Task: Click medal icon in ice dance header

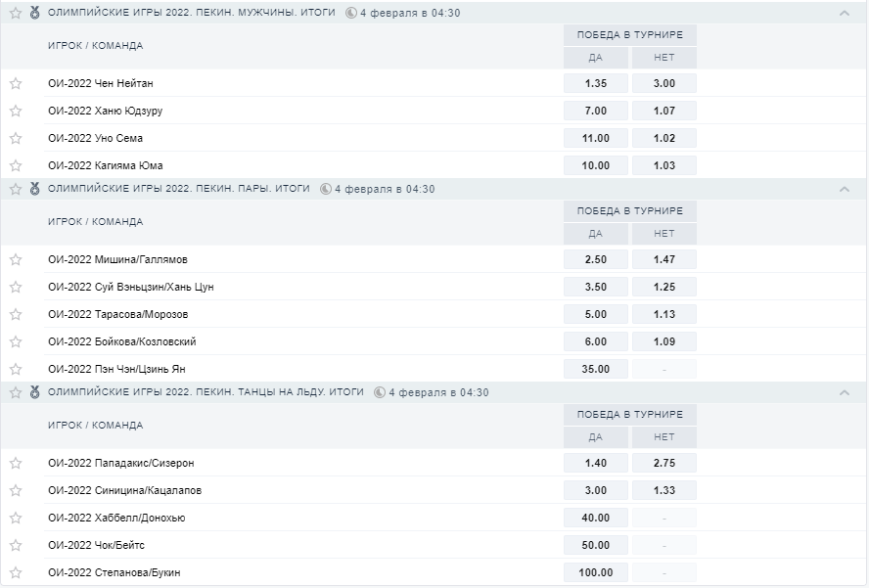Action: click(35, 392)
